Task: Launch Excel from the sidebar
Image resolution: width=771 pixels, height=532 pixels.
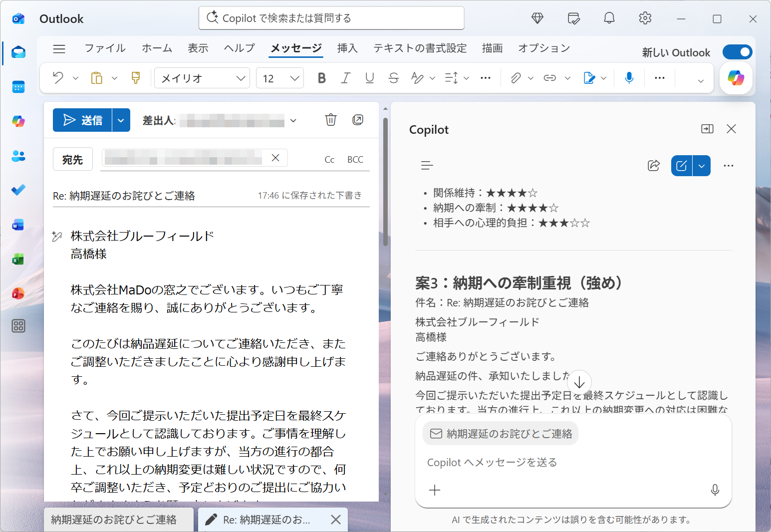Action: coord(18,259)
